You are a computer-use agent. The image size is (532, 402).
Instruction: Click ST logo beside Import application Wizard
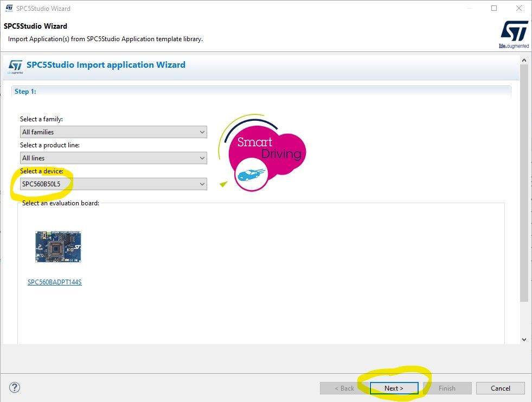[15, 66]
